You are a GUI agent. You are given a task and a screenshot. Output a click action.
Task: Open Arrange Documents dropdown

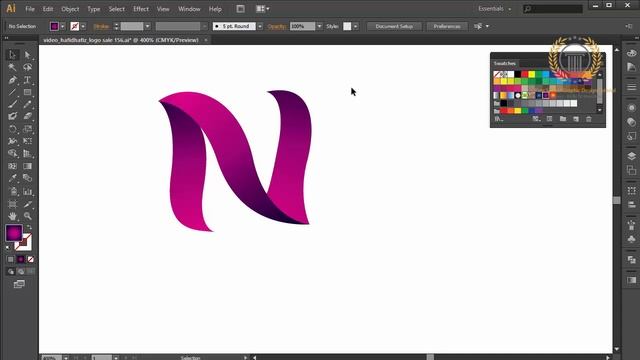[x=262, y=9]
